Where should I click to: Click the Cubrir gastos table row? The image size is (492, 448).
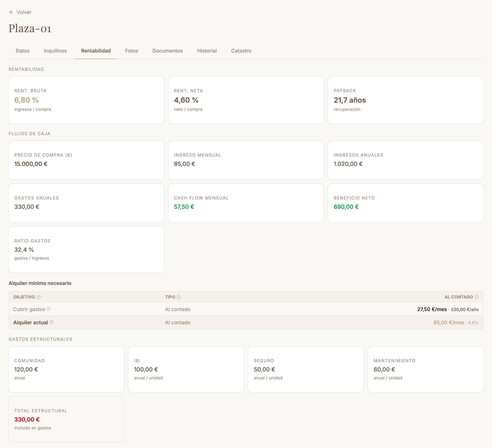(x=246, y=309)
